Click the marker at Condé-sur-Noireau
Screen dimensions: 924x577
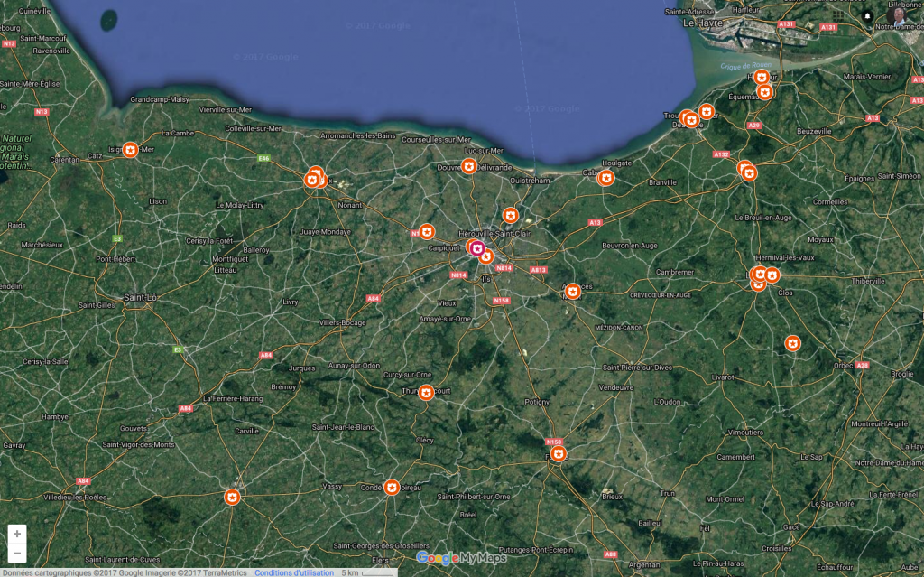(x=392, y=488)
